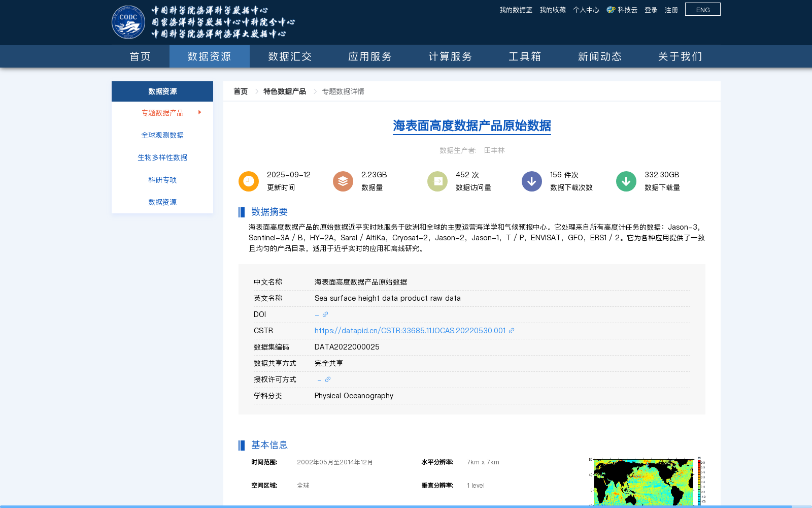Image resolution: width=812 pixels, height=508 pixels.
Task: Open the datapid.cn CSTR link
Action: 410,331
